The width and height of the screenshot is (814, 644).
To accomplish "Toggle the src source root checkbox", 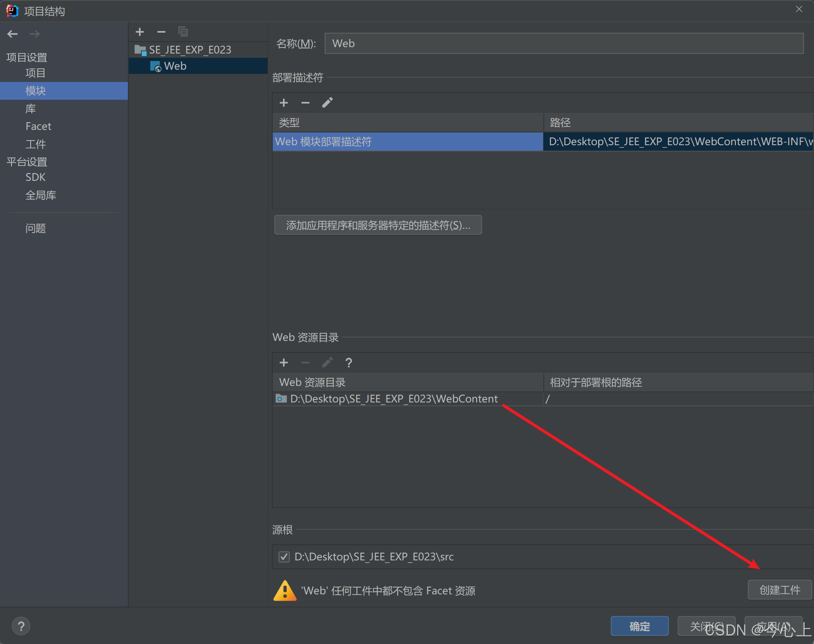I will click(x=284, y=557).
